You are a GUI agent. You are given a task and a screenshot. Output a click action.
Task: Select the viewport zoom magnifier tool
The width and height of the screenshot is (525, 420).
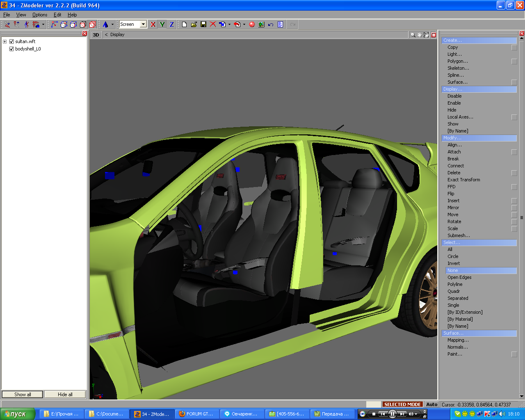coord(413,35)
